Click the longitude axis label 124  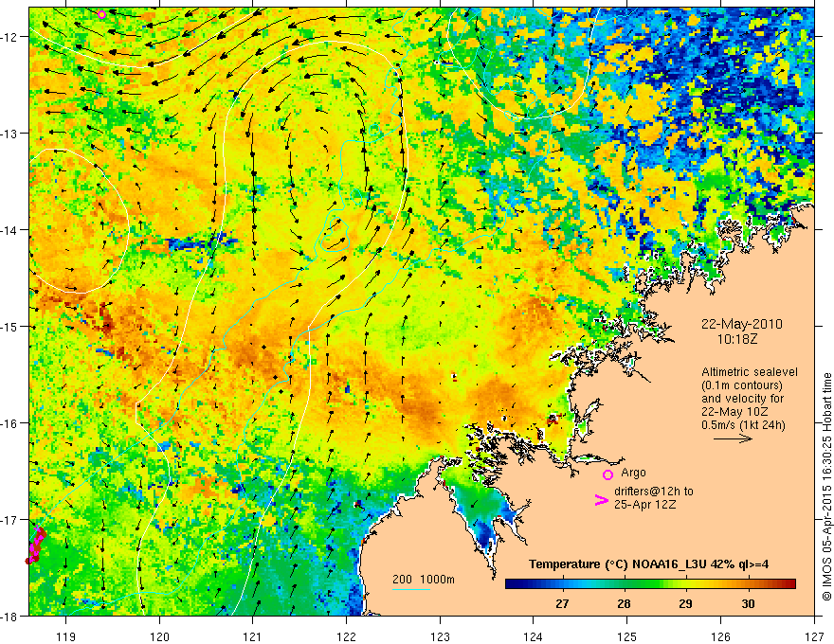click(534, 636)
